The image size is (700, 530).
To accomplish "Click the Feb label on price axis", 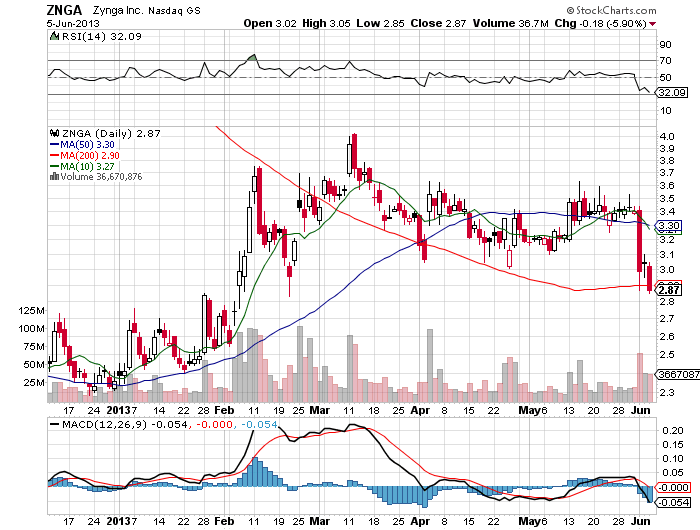I will click(x=224, y=410).
